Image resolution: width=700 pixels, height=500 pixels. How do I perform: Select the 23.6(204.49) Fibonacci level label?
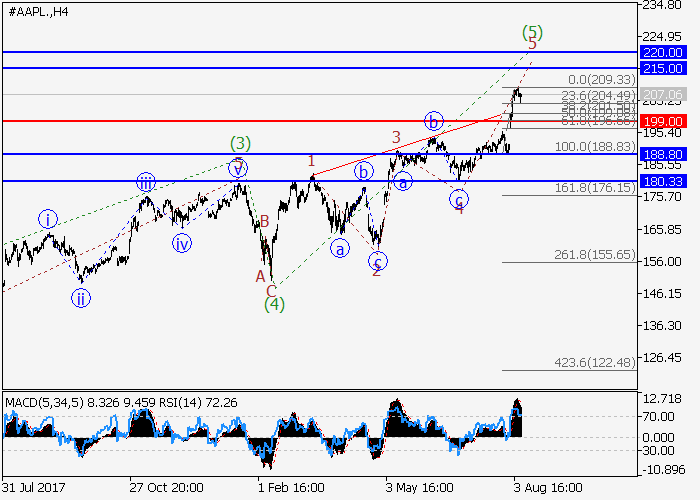(x=598, y=96)
